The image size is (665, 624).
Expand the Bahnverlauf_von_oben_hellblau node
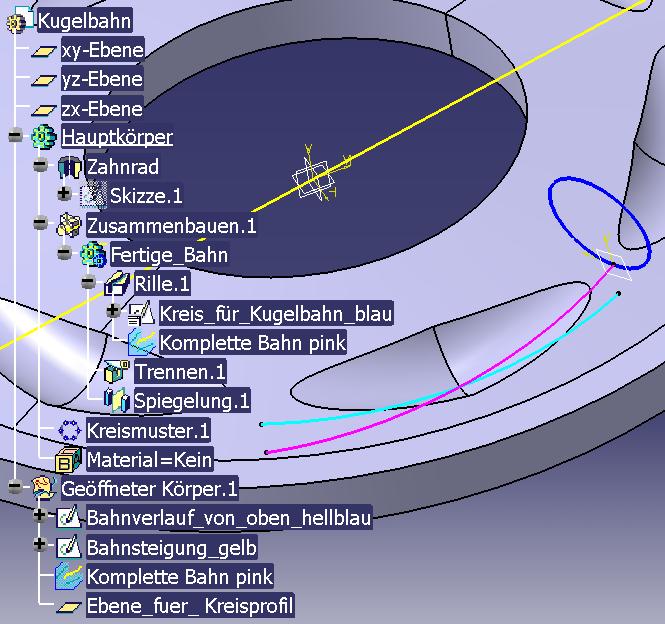point(39,515)
